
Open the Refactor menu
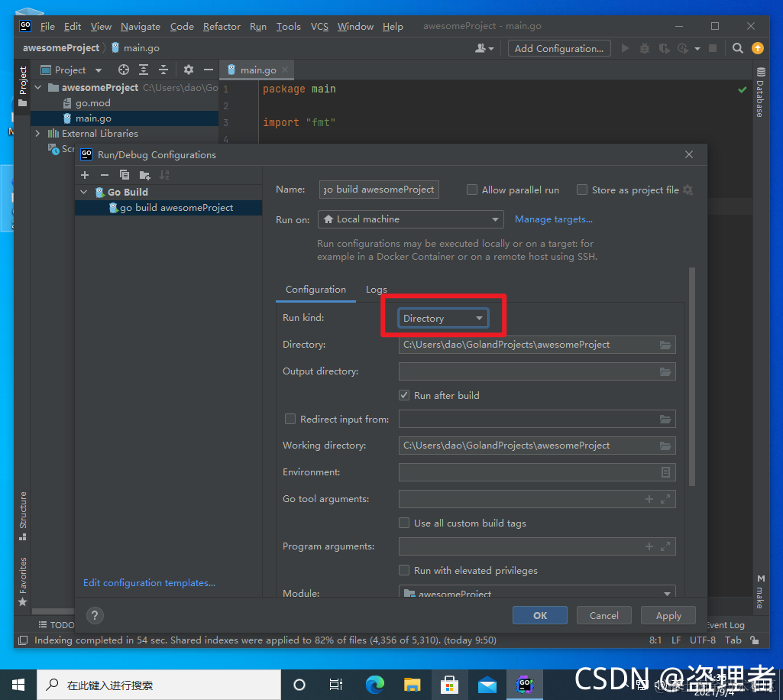[222, 27]
